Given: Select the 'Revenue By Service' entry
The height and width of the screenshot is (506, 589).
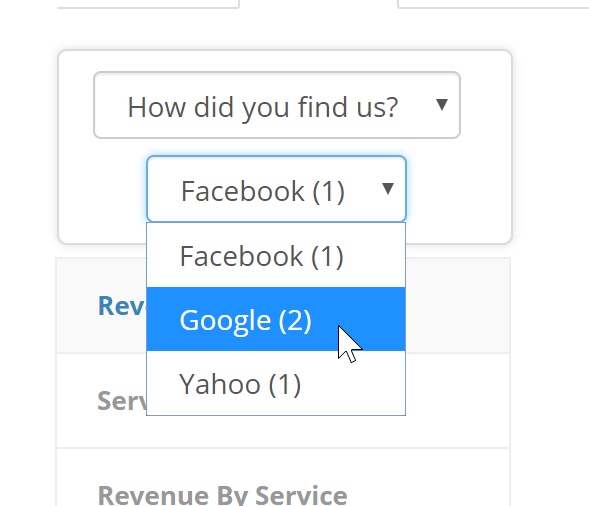Looking at the screenshot, I should [222, 495].
